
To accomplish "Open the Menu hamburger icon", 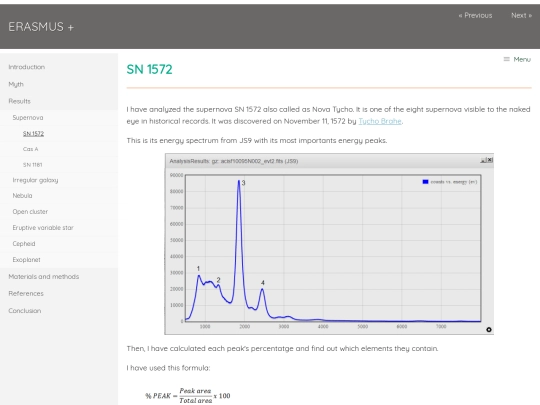I will pos(507,59).
